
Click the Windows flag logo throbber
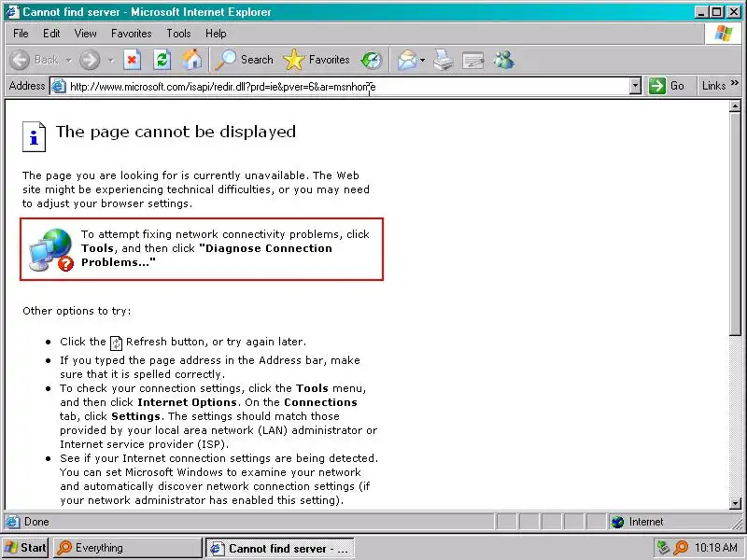point(723,34)
